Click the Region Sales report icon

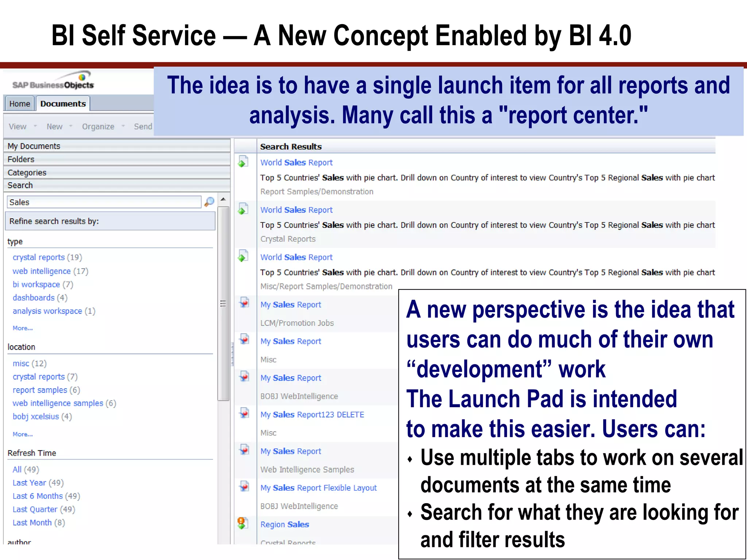pyautogui.click(x=243, y=523)
